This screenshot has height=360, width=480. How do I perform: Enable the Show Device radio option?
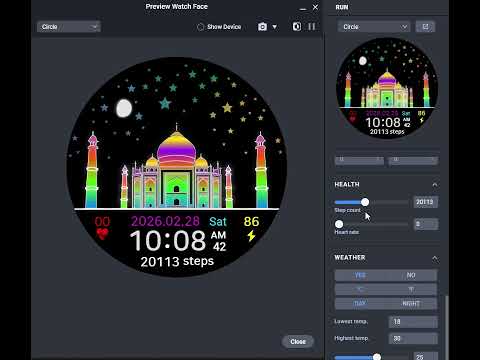coord(200,27)
